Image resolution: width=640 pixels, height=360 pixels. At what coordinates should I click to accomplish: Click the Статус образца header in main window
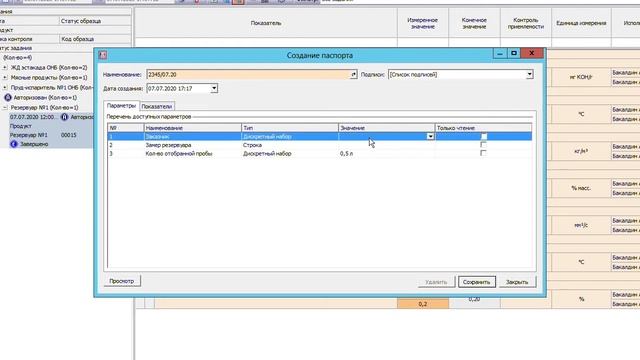pyautogui.click(x=95, y=21)
